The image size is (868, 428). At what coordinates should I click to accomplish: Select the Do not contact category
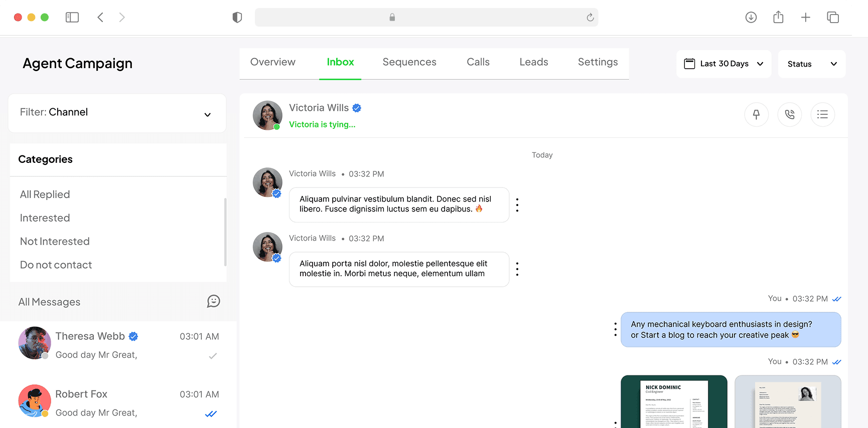(56, 265)
